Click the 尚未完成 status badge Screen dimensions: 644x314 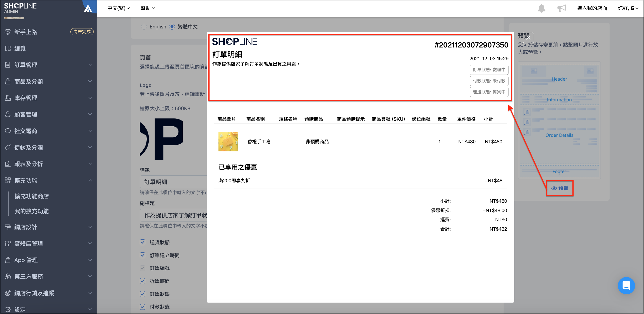point(82,32)
